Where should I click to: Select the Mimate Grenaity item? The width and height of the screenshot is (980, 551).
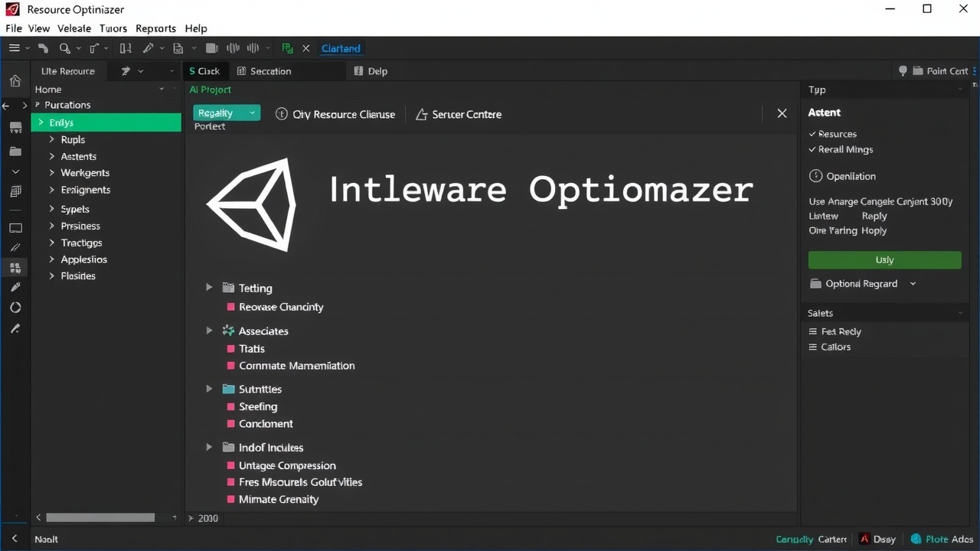coord(279,499)
